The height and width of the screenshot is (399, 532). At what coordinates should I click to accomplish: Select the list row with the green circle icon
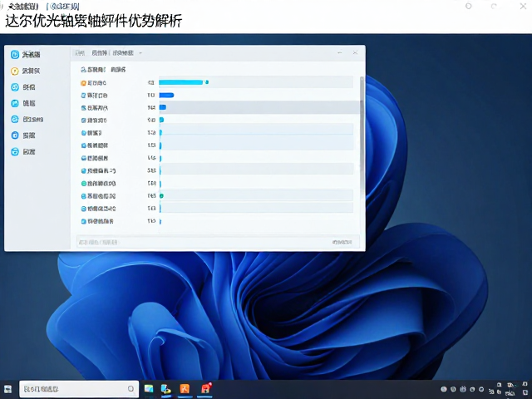click(217, 184)
